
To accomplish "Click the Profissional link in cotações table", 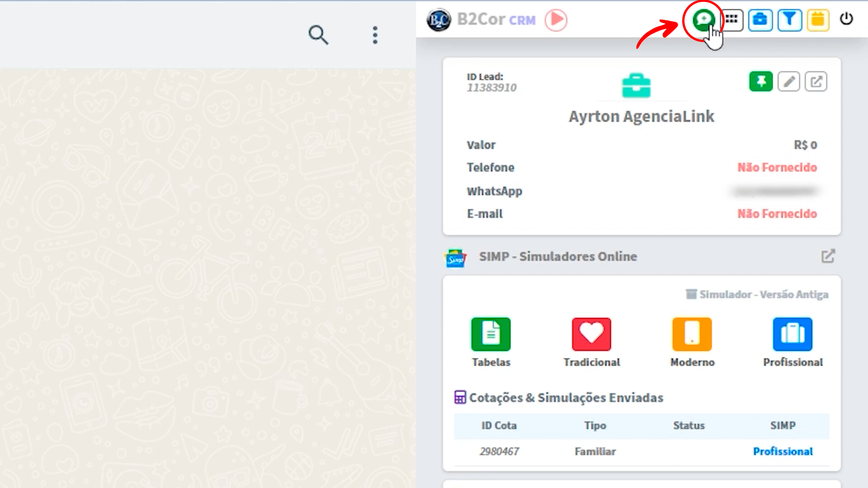I will click(783, 451).
